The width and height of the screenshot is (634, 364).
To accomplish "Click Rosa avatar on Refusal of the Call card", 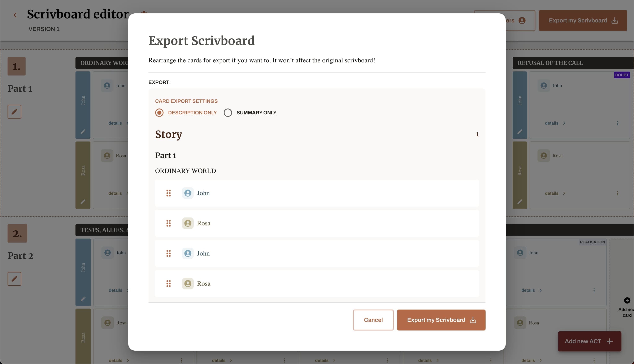I will pos(543,156).
